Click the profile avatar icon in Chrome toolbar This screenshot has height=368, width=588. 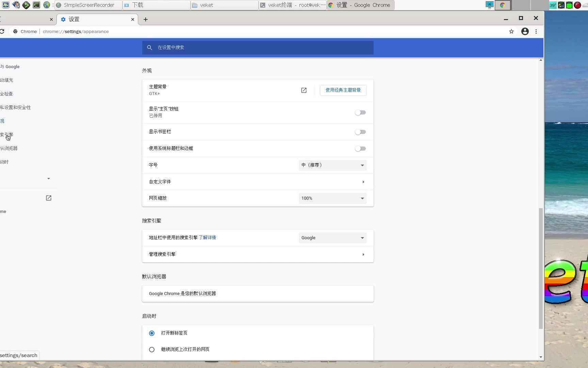coord(525,31)
